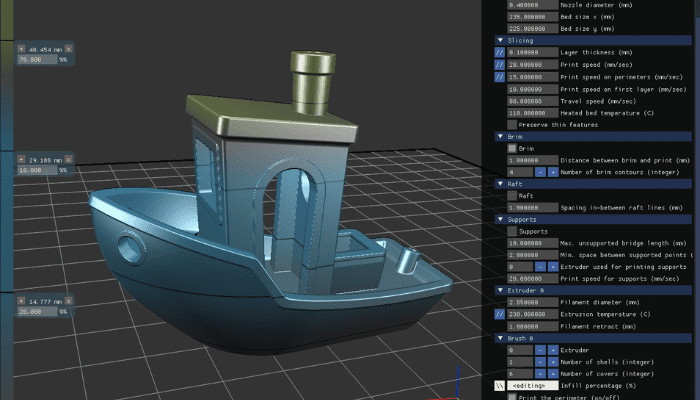This screenshot has width=700, height=400.
Task: Click the // icon beside Extrusion temperature
Action: point(500,314)
